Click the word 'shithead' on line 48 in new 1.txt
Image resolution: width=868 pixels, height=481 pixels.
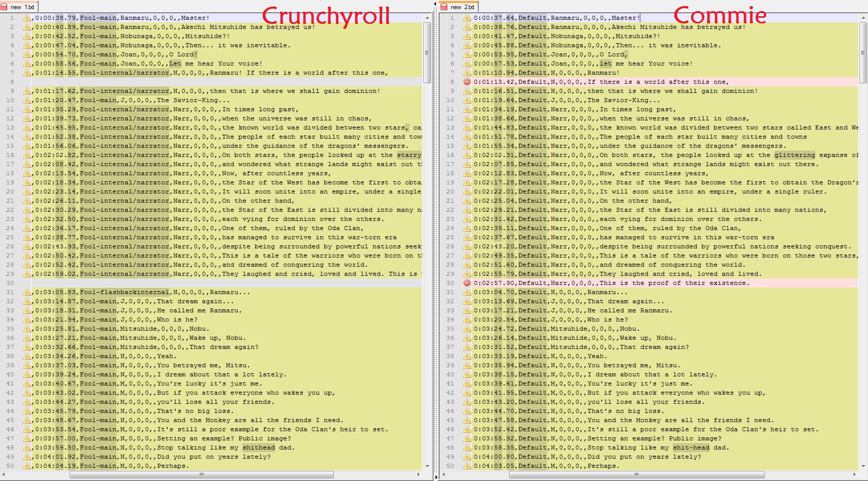[x=259, y=447]
